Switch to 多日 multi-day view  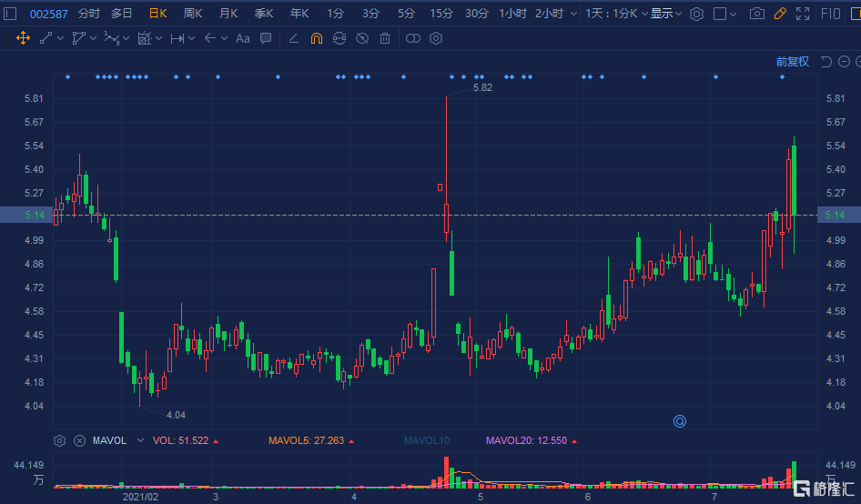122,13
